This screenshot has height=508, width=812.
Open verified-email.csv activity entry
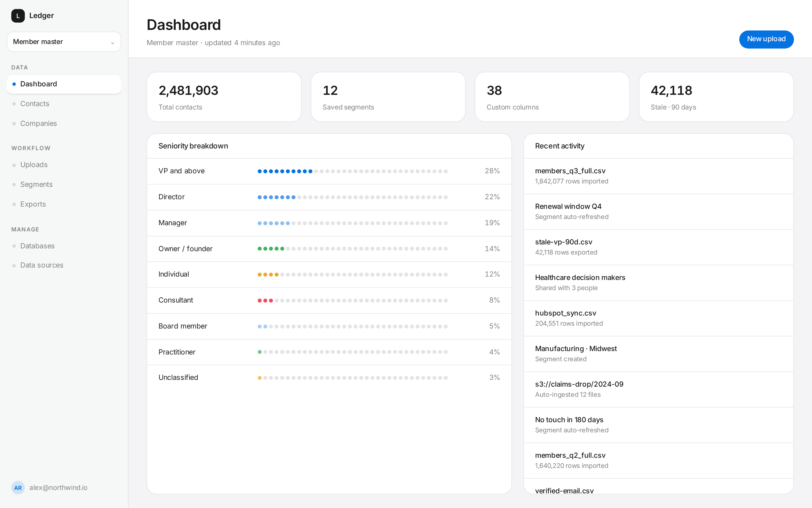click(x=658, y=487)
